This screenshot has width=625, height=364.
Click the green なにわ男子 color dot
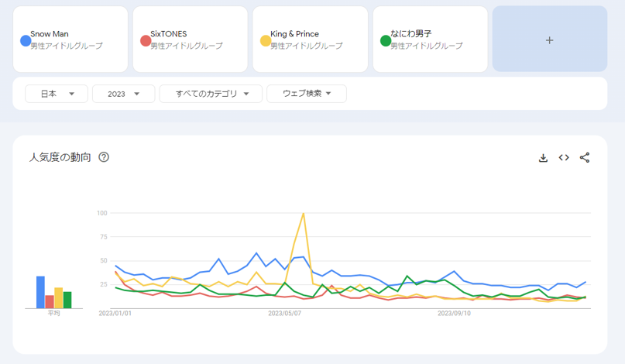[x=386, y=40]
